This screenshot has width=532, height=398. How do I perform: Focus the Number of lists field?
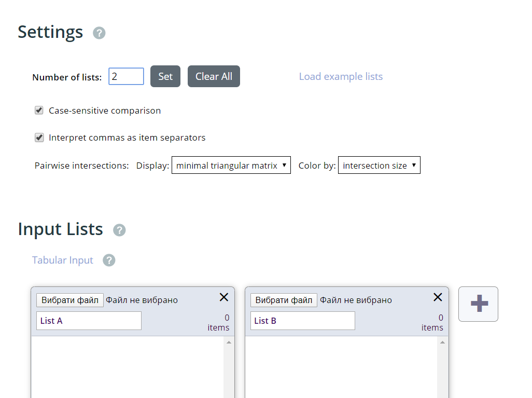(126, 76)
